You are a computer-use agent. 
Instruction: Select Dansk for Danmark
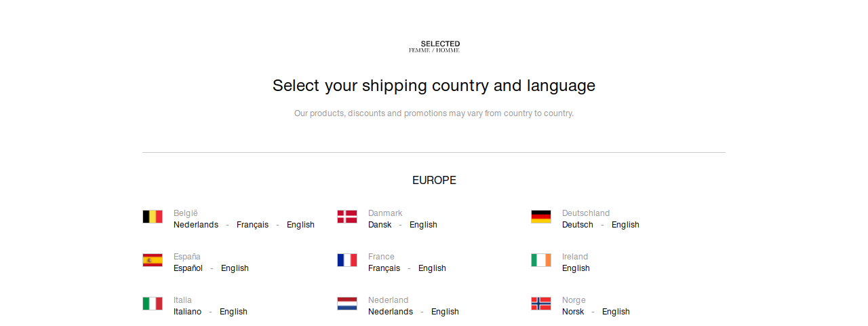pos(380,225)
